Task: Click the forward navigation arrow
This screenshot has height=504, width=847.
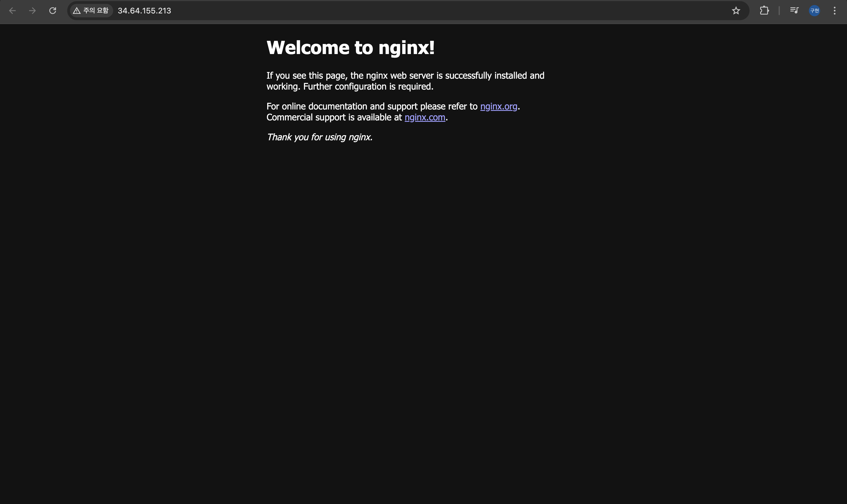Action: pyautogui.click(x=32, y=11)
